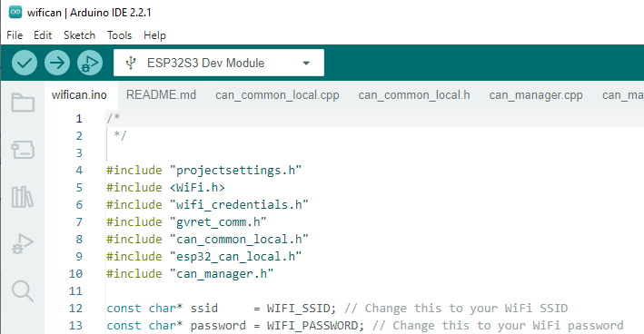The image size is (644, 334).
Task: Open the Sketch menu
Action: (79, 35)
